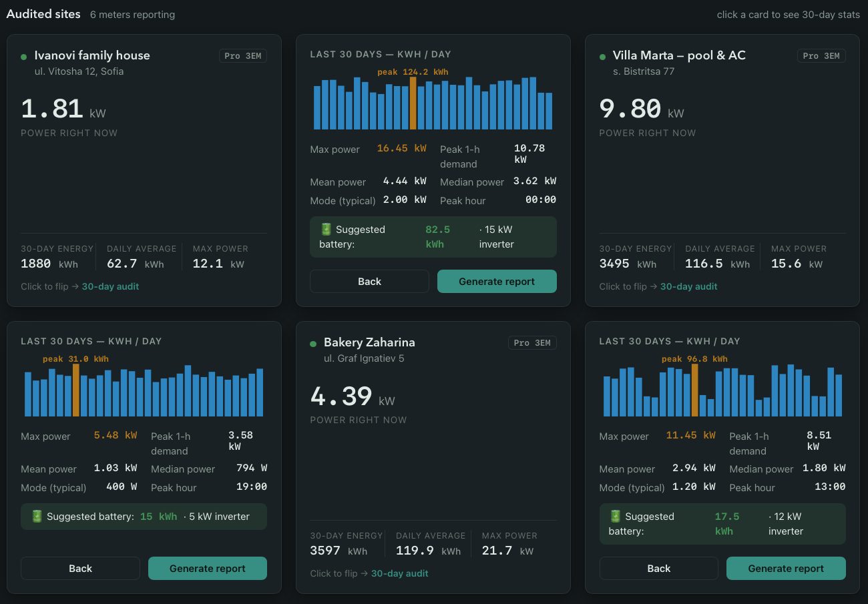Click the Pro 3EM badge on Bakery Zaharina card
This screenshot has width=868, height=604.
coord(532,343)
